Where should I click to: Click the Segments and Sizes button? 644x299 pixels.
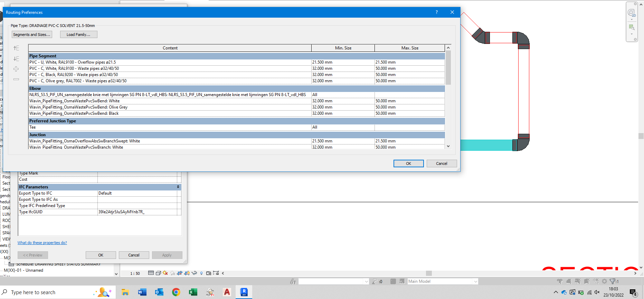tap(32, 35)
